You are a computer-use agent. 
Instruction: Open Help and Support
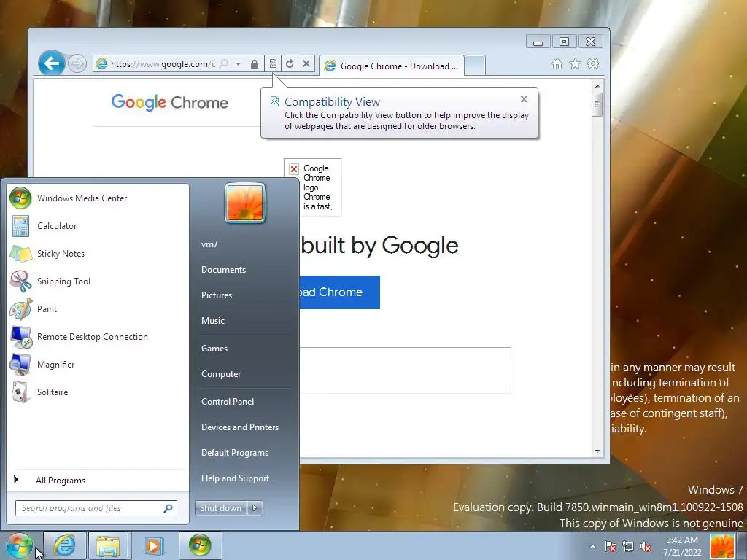pyautogui.click(x=245, y=478)
